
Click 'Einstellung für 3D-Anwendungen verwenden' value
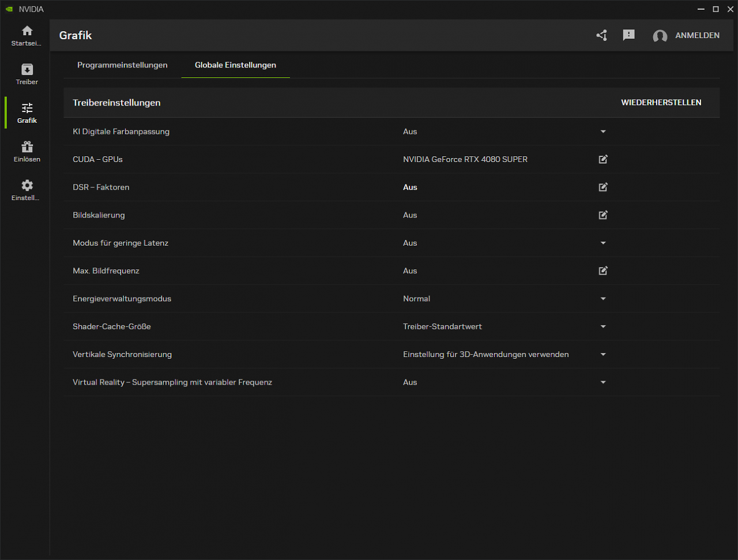tap(486, 354)
